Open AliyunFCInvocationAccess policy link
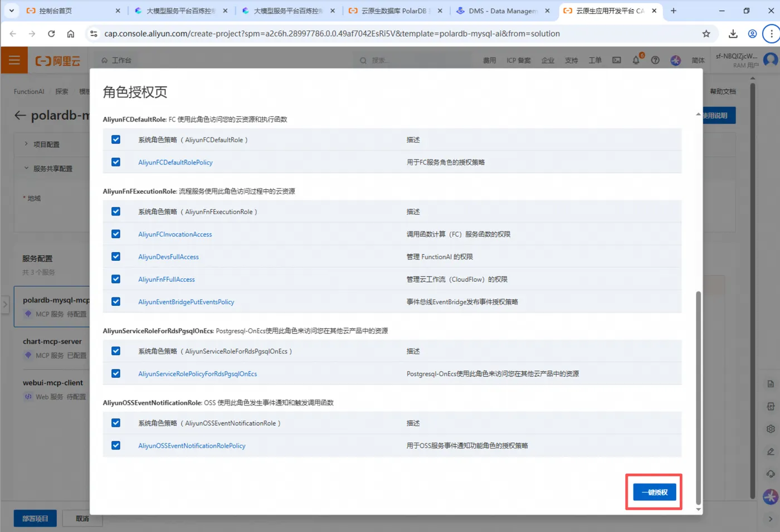 pos(175,235)
